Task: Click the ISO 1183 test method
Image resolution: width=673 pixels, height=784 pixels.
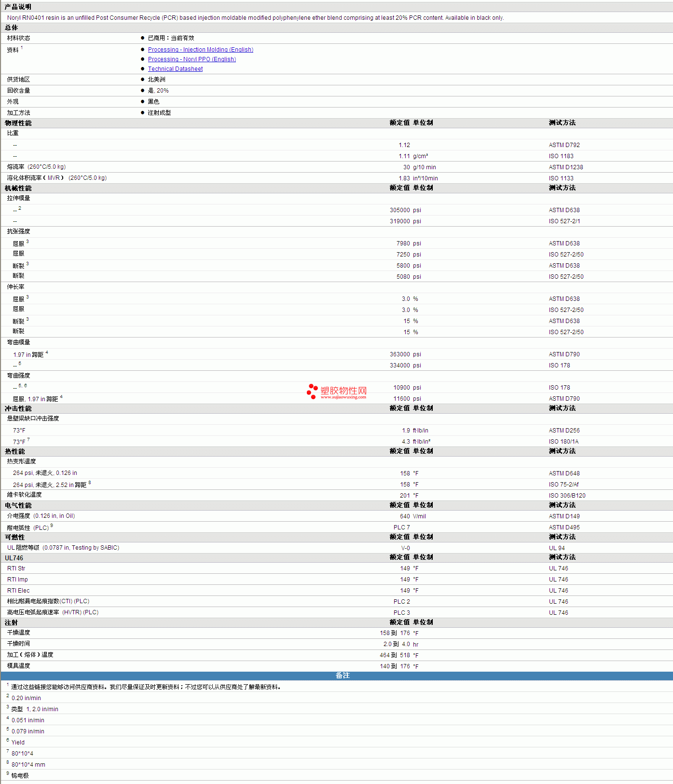Action: click(561, 156)
